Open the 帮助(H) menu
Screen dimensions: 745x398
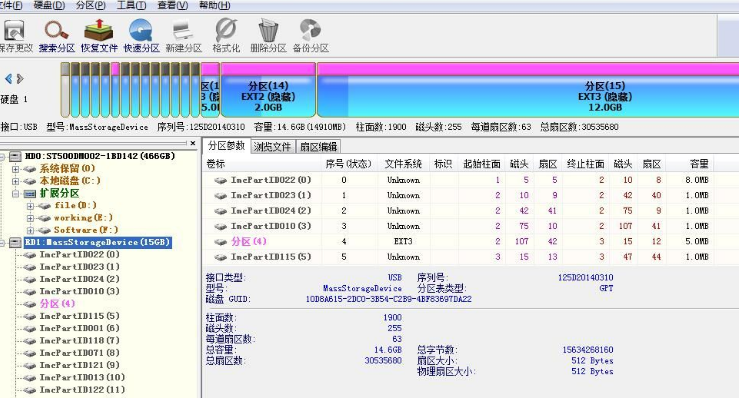pos(214,5)
